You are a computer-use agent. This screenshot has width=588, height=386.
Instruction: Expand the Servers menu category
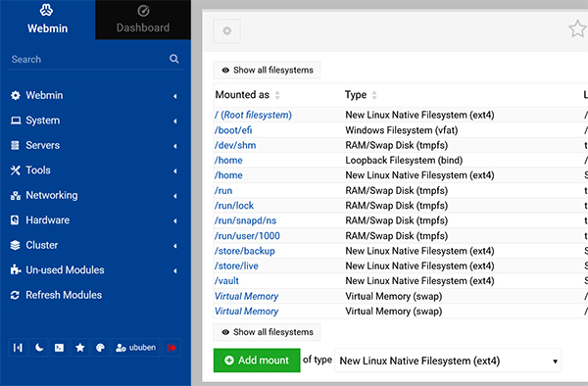(95, 145)
